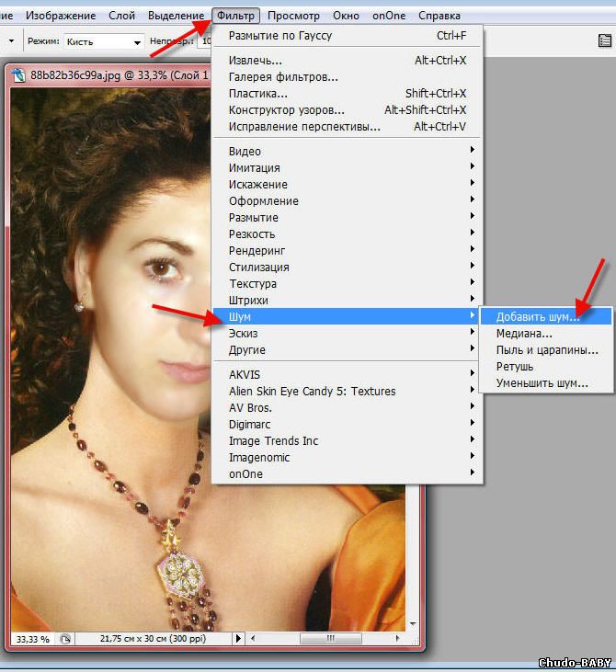Screen dimensions: 616x672
Task: Click the status bar preview icon
Action: pyautogui.click(x=65, y=640)
